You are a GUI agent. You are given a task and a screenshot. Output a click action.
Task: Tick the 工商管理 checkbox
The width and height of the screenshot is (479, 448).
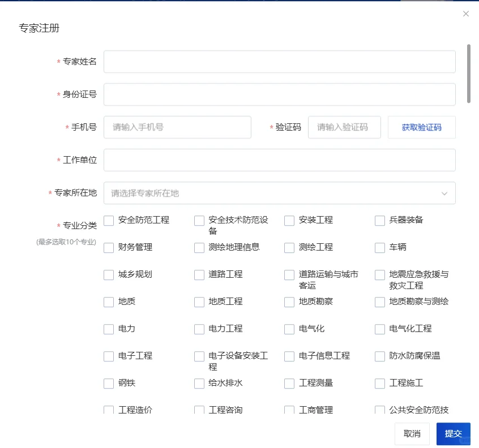coord(289,410)
